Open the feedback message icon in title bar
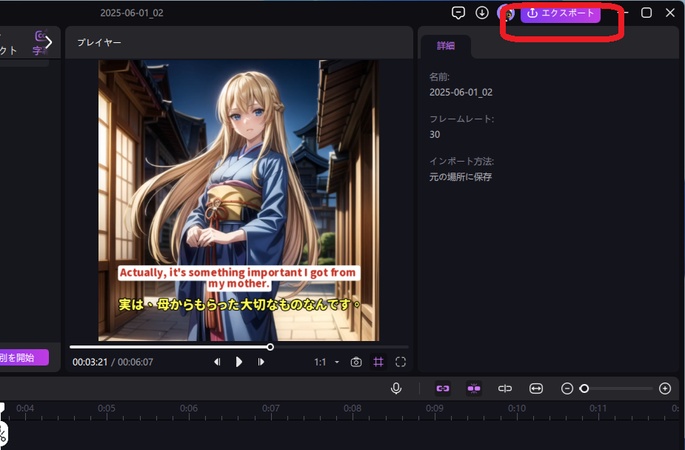This screenshot has height=450, width=685. (458, 13)
